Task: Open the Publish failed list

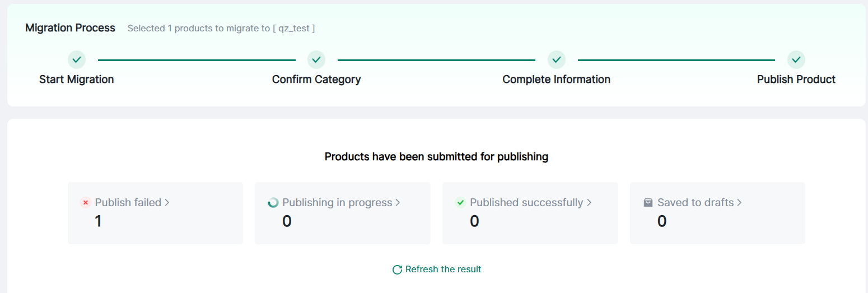Action: click(x=128, y=203)
